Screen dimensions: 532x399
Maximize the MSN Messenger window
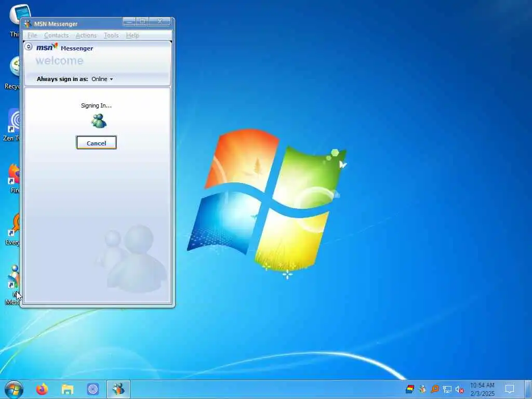[x=142, y=21]
